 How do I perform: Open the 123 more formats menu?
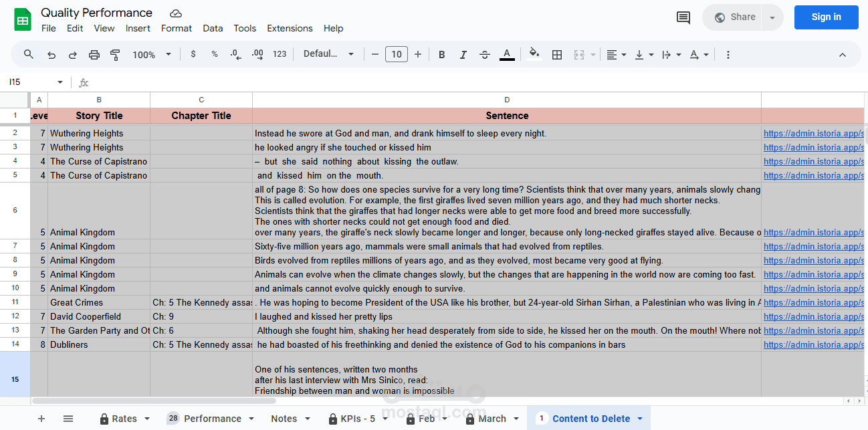tap(280, 55)
